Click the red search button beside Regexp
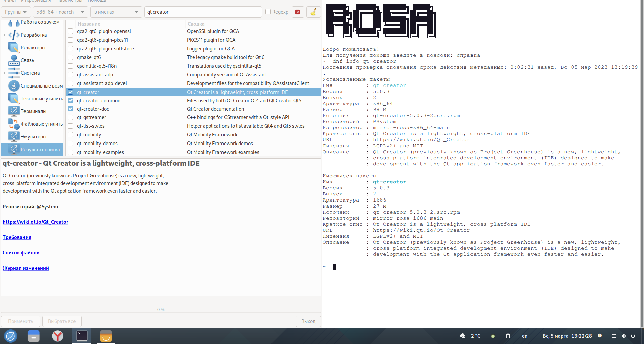The height and width of the screenshot is (344, 644). click(298, 12)
